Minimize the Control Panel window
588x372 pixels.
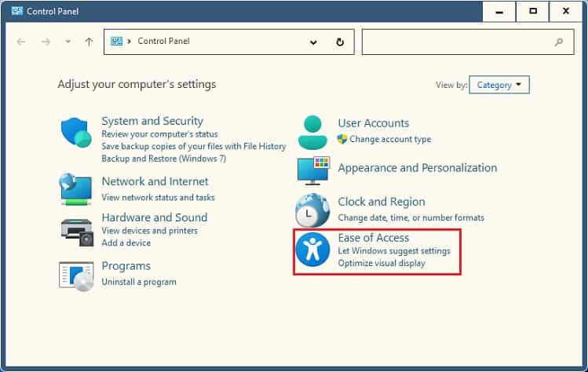tap(499, 12)
